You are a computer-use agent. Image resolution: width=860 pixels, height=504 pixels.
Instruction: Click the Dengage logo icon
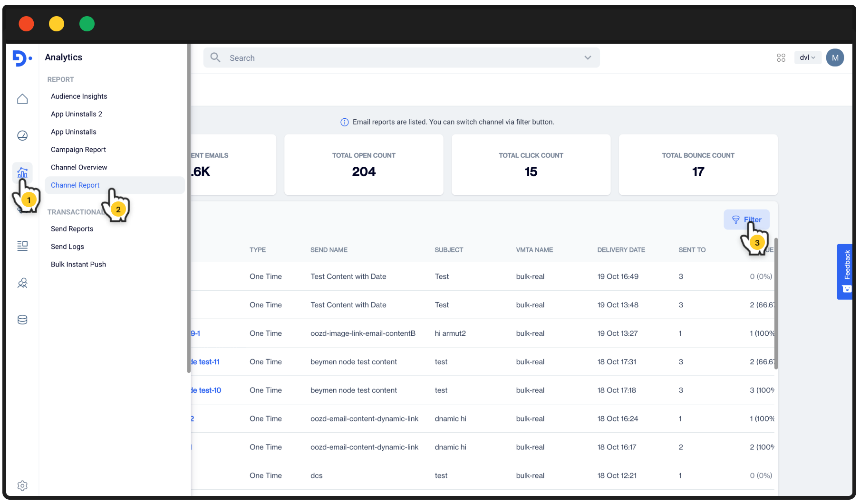(22, 58)
